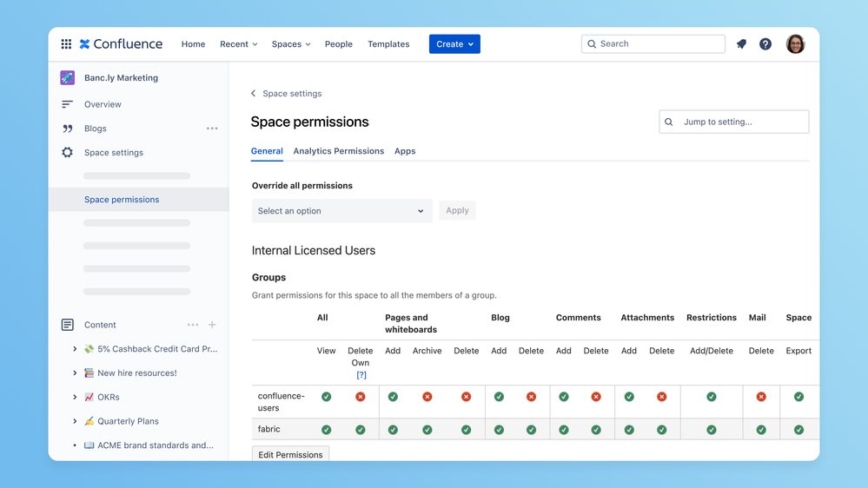Click fabric Attachments Add checkmark
868x488 pixels.
pos(629,429)
